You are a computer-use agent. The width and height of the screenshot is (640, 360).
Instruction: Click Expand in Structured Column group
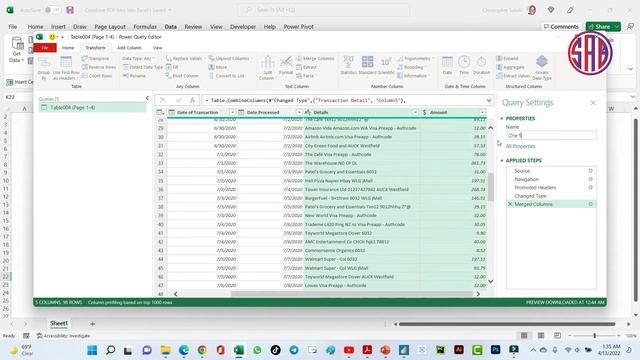pyautogui.click(x=507, y=58)
